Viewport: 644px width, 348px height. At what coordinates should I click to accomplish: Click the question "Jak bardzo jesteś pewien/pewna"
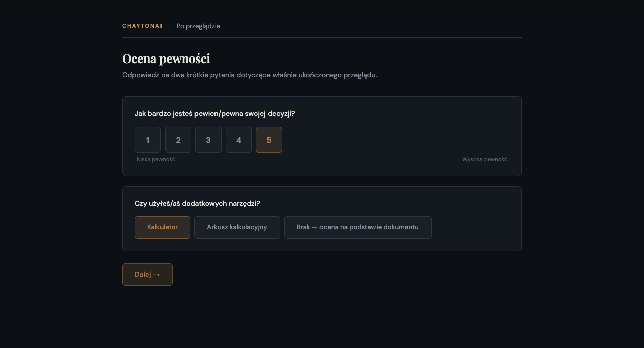214,113
